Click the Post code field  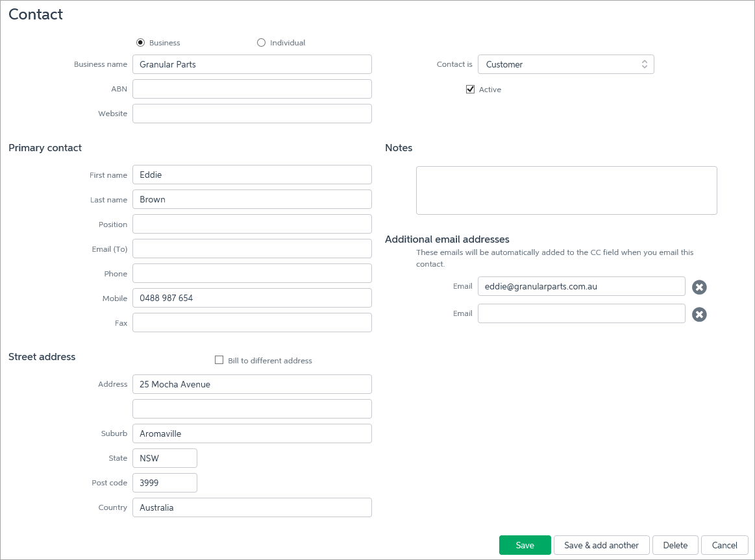click(164, 483)
